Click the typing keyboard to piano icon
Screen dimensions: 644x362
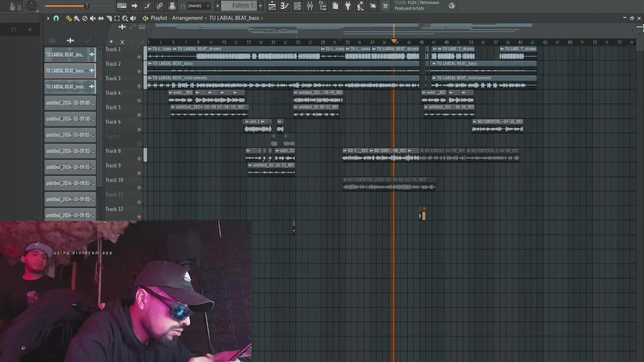pos(122,6)
